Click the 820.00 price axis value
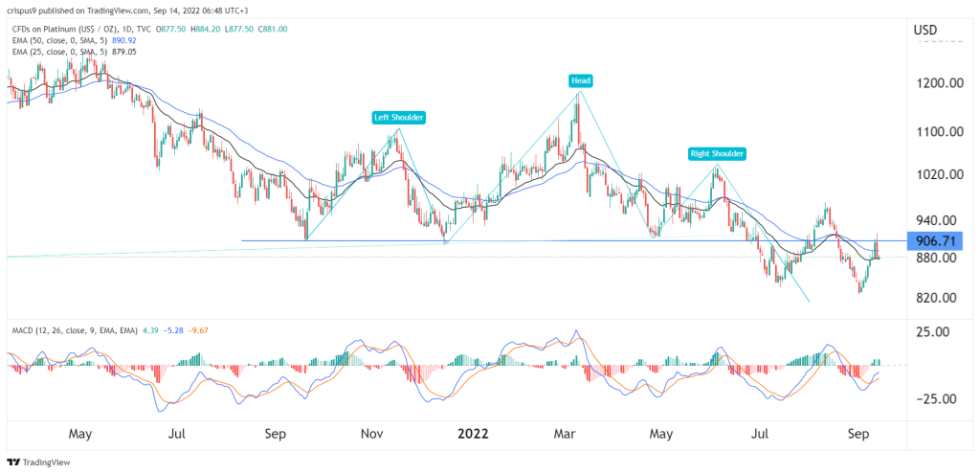980x474 pixels. tap(938, 298)
